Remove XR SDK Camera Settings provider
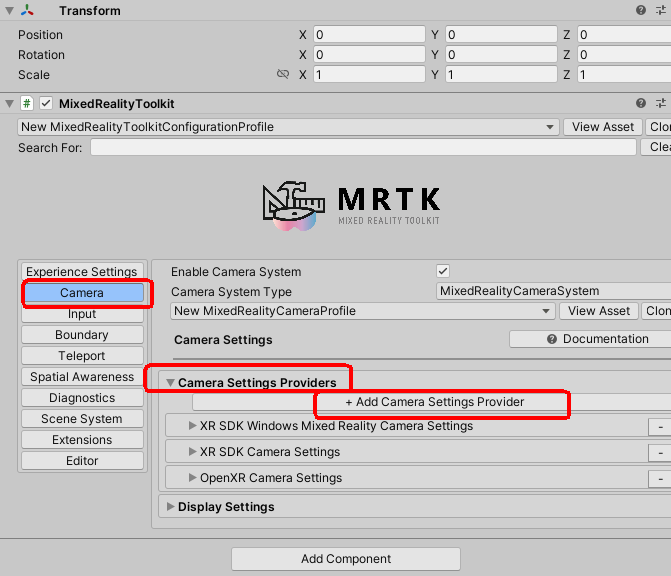The width and height of the screenshot is (671, 576). [x=660, y=452]
